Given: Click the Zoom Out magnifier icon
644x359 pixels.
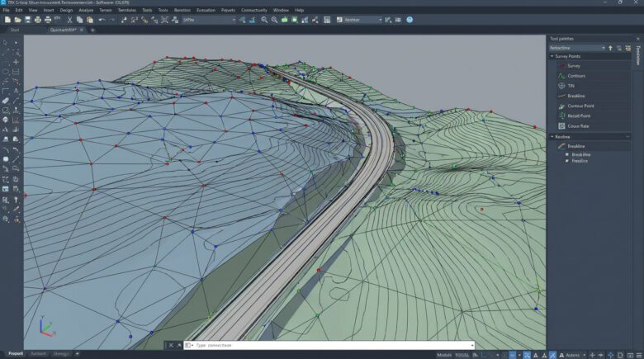Looking at the screenshot, I should click(274, 20).
